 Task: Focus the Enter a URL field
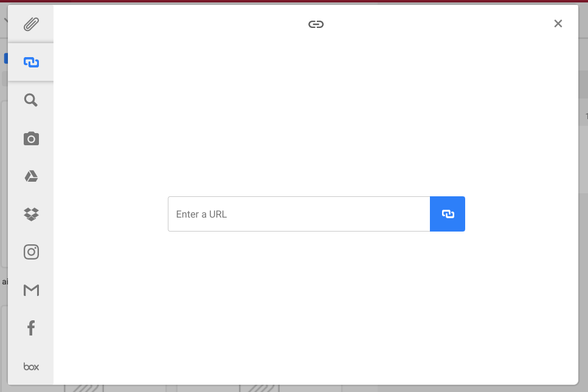(299, 214)
